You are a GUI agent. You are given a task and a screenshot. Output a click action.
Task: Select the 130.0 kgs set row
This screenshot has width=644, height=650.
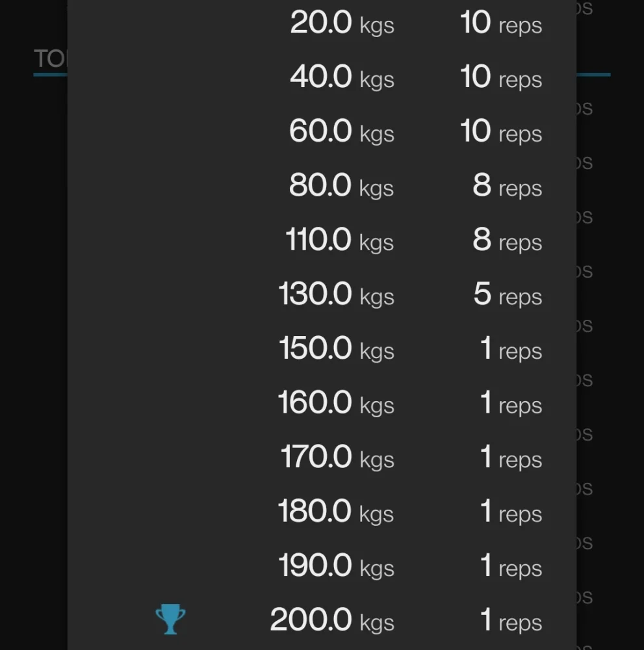[336, 295]
